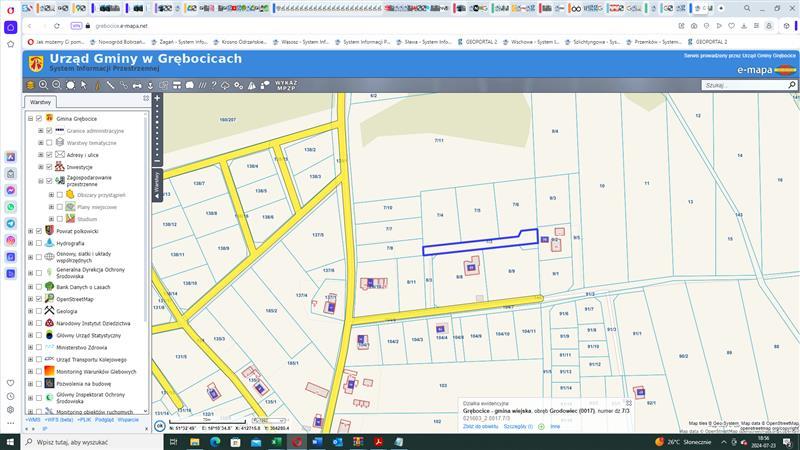Collapse the Warstwy side panel handle
800x450 pixels.
pyautogui.click(x=157, y=185)
